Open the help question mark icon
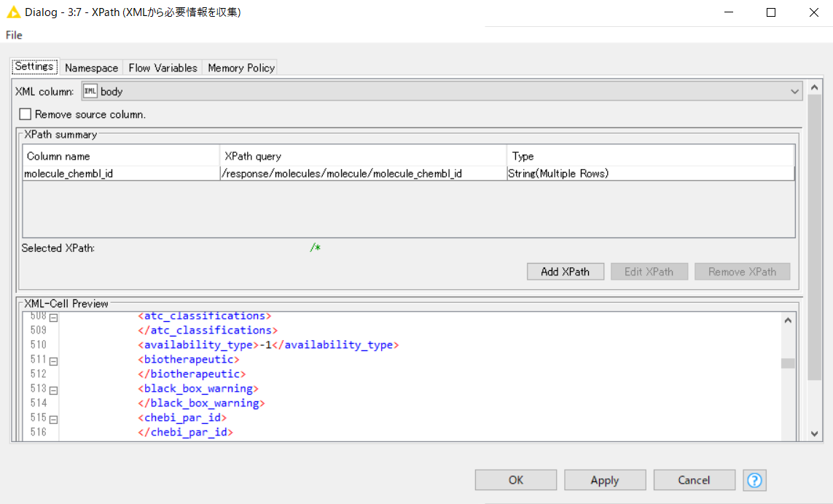This screenshot has width=833, height=504. click(754, 480)
